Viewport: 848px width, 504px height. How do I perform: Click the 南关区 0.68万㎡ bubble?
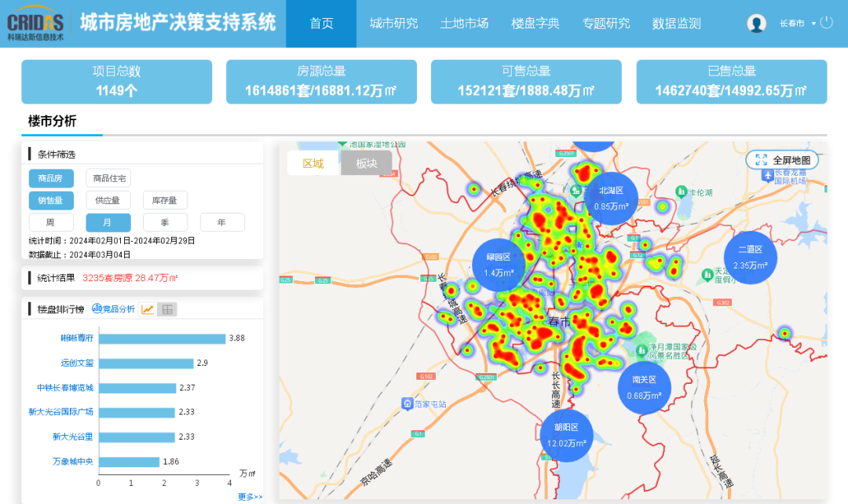[644, 388]
